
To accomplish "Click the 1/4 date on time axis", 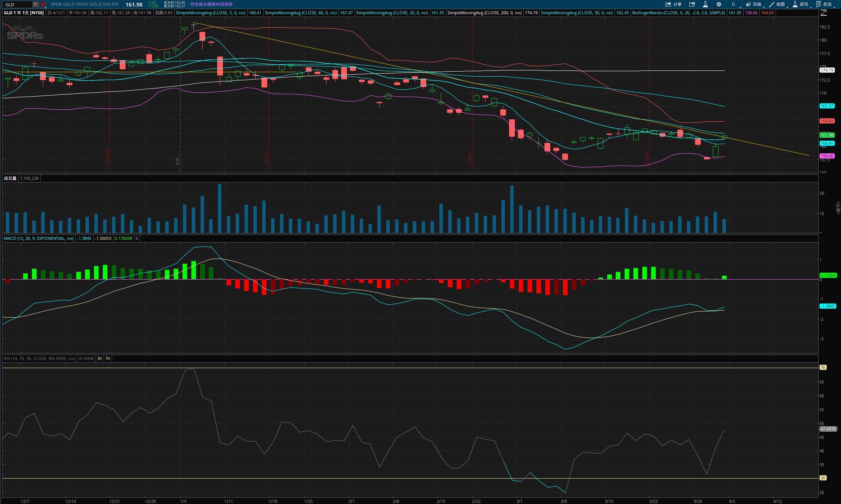I will [x=183, y=501].
